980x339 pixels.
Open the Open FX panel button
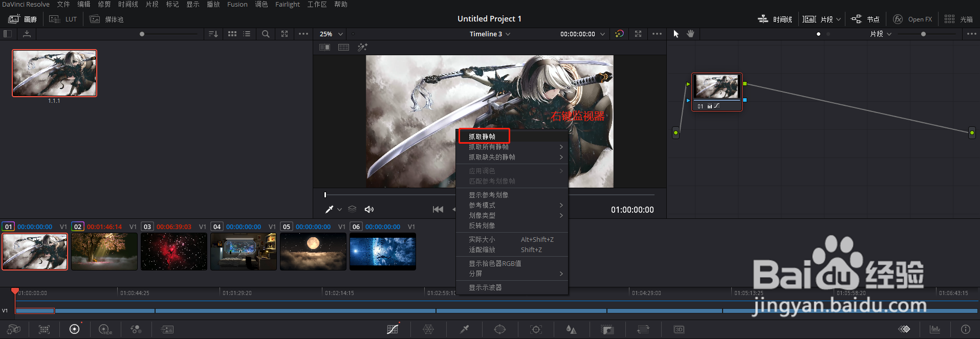tap(913, 19)
